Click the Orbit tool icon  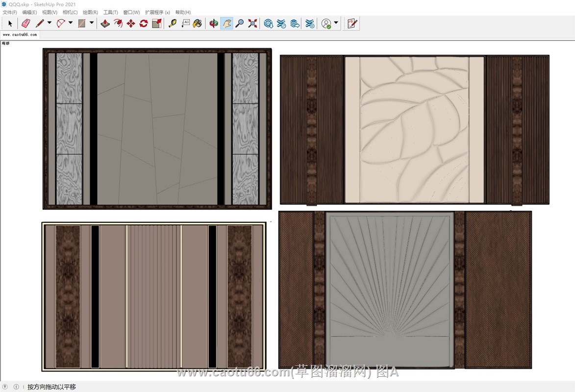pyautogui.click(x=214, y=23)
